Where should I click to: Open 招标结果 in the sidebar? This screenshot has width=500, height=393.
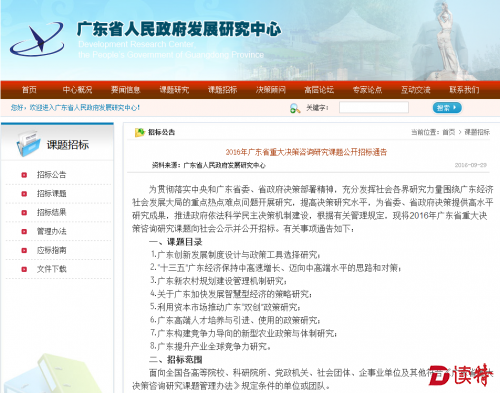pyautogui.click(x=51, y=212)
